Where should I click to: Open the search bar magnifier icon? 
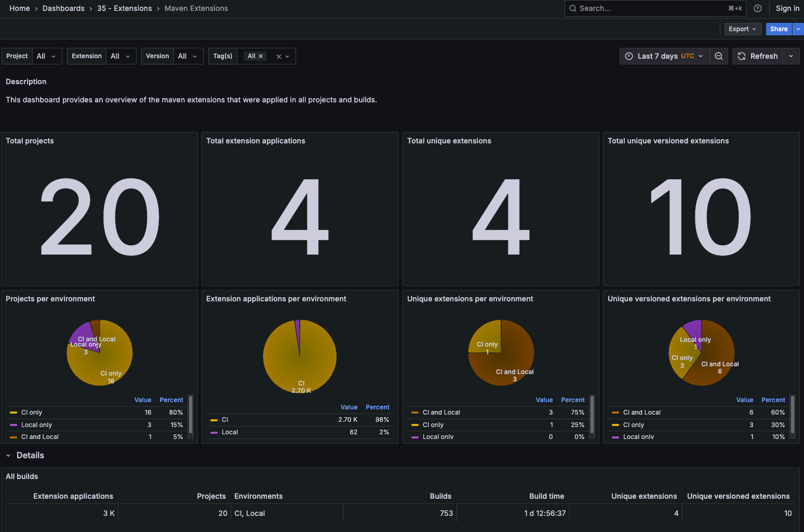point(572,8)
